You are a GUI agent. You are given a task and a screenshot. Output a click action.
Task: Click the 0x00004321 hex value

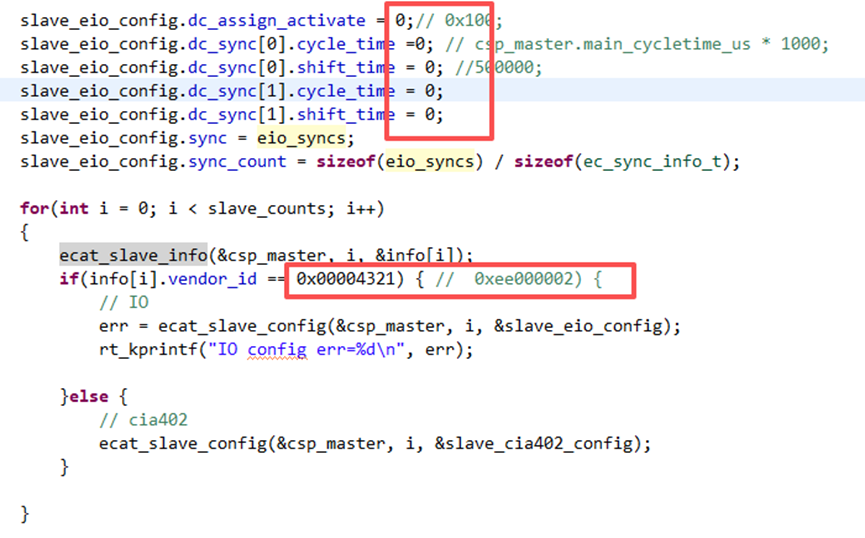345,279
